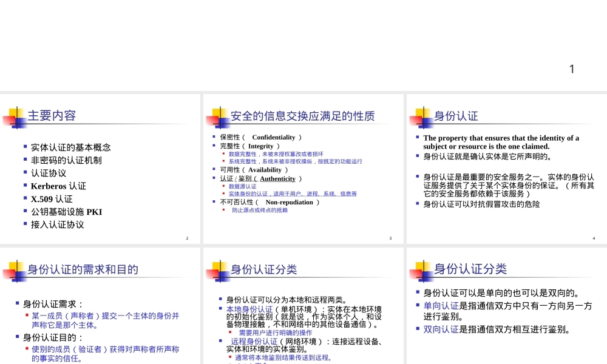
Task: Select sub-bullet 需要用户进行明确的操作
Action: tap(275, 332)
